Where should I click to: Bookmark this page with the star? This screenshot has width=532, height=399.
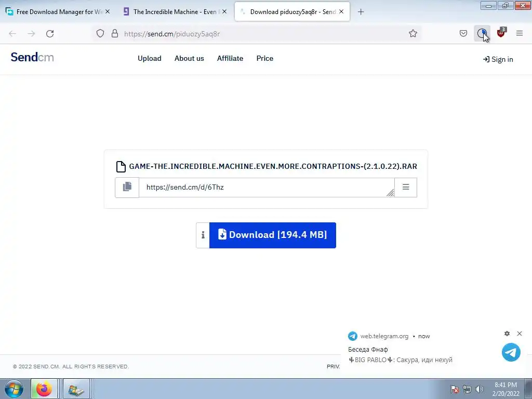pos(413,33)
